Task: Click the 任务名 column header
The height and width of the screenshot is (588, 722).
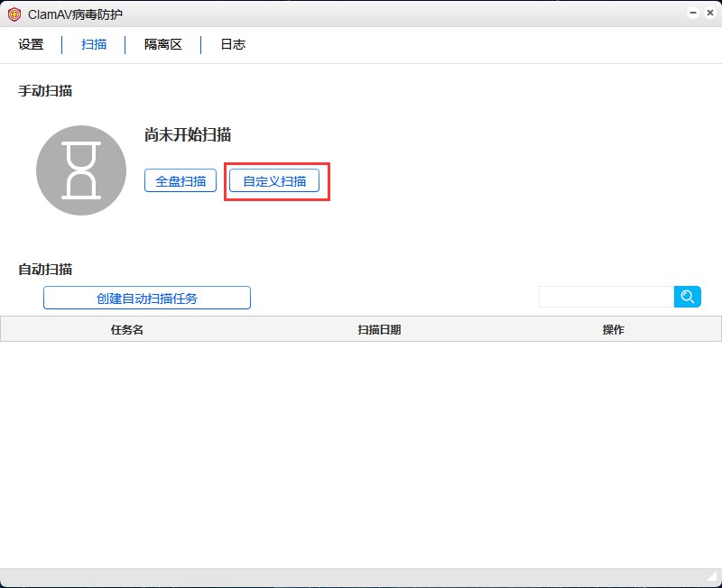Action: coord(127,329)
